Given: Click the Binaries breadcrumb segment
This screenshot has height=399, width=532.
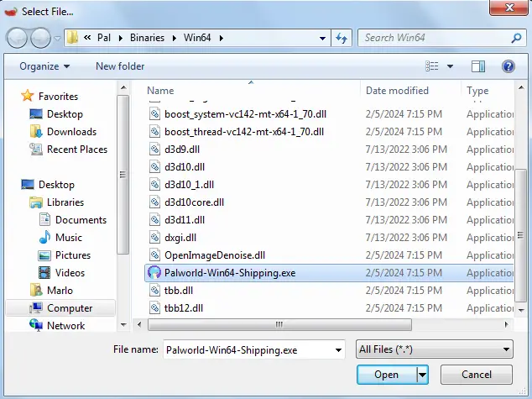Looking at the screenshot, I should point(147,38).
